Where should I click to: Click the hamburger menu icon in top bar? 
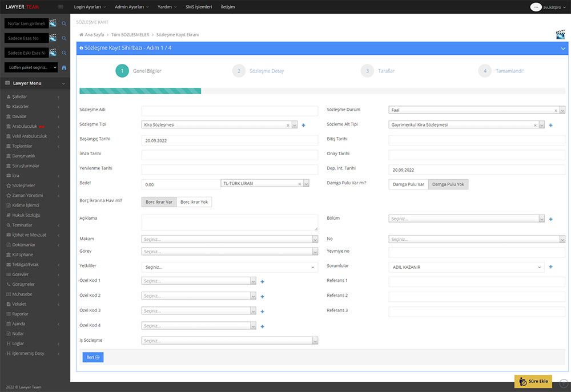(x=61, y=7)
